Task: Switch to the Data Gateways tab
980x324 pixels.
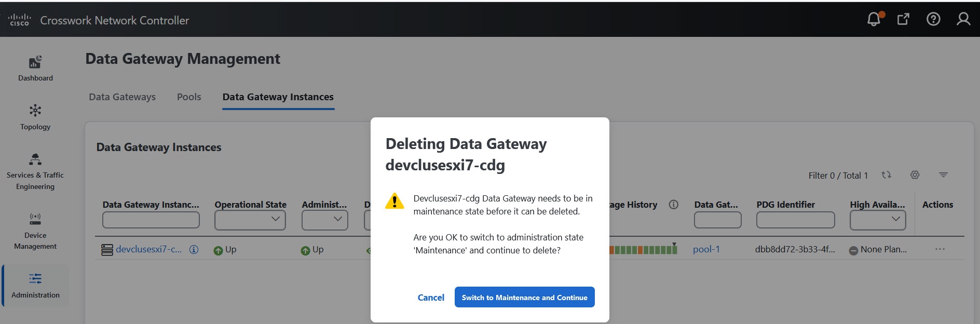Action: pyautogui.click(x=122, y=97)
